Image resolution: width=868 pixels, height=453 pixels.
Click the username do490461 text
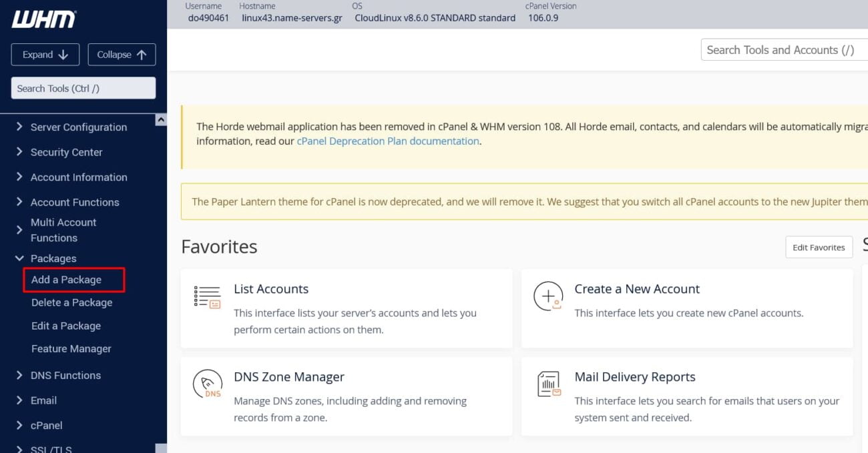[x=209, y=18]
